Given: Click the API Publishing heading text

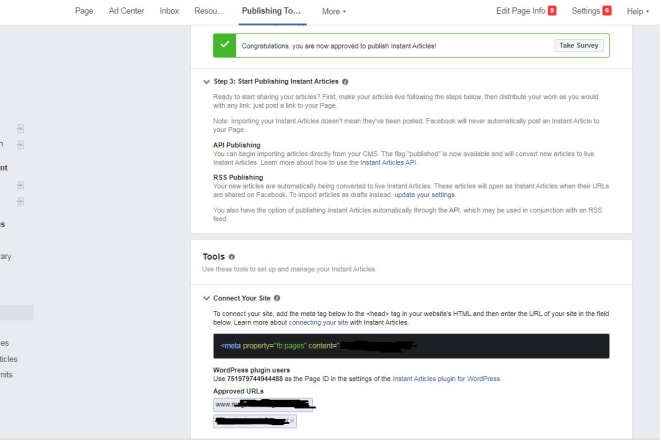Looking at the screenshot, I should [237, 145].
